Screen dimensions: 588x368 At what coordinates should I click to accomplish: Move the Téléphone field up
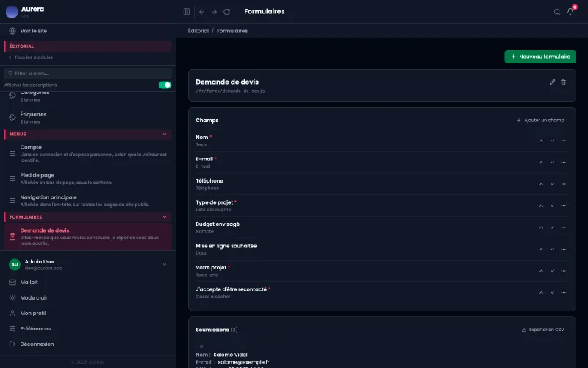point(541,184)
